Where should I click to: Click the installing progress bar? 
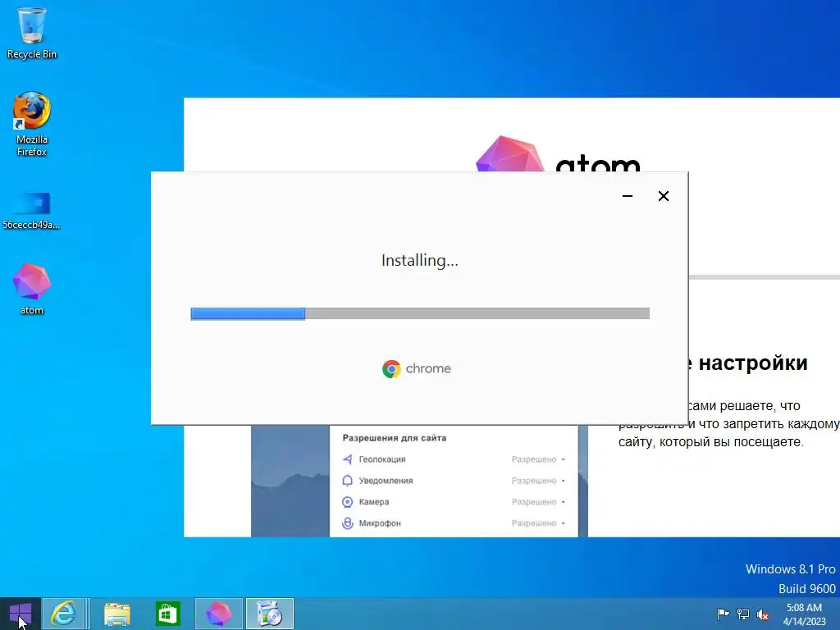coord(420,313)
